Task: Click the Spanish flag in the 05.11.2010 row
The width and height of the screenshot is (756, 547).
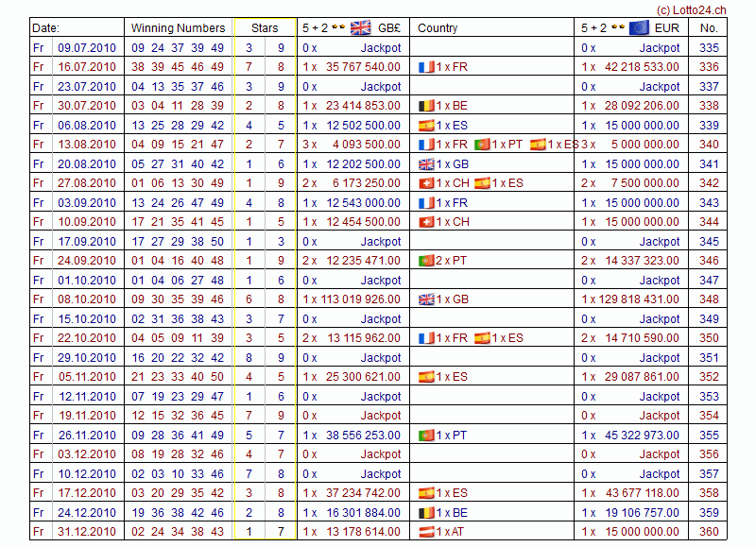Action: [x=425, y=377]
